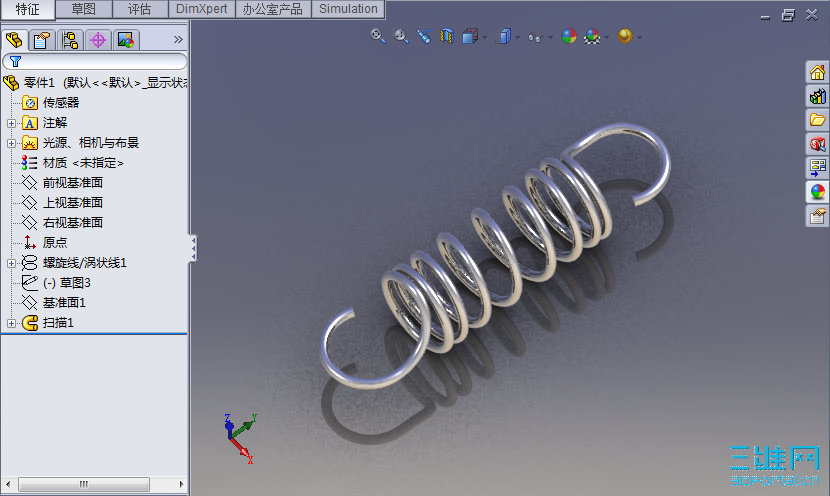Click the View Orientation cube icon
The image size is (830, 496).
[x=470, y=36]
